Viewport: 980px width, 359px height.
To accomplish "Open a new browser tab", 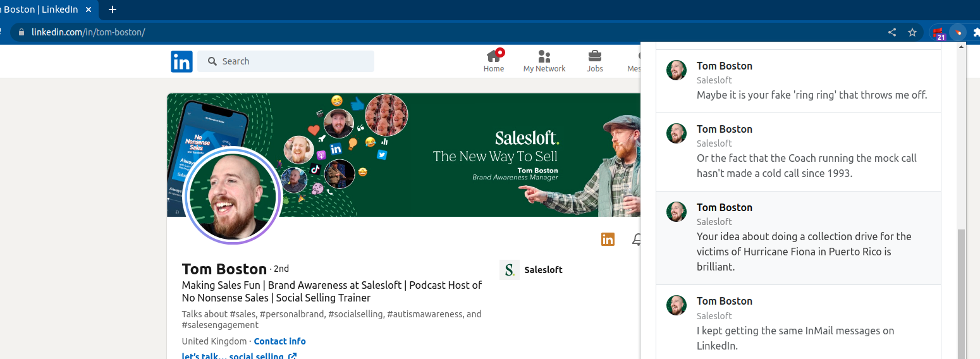I will pyautogui.click(x=113, y=9).
